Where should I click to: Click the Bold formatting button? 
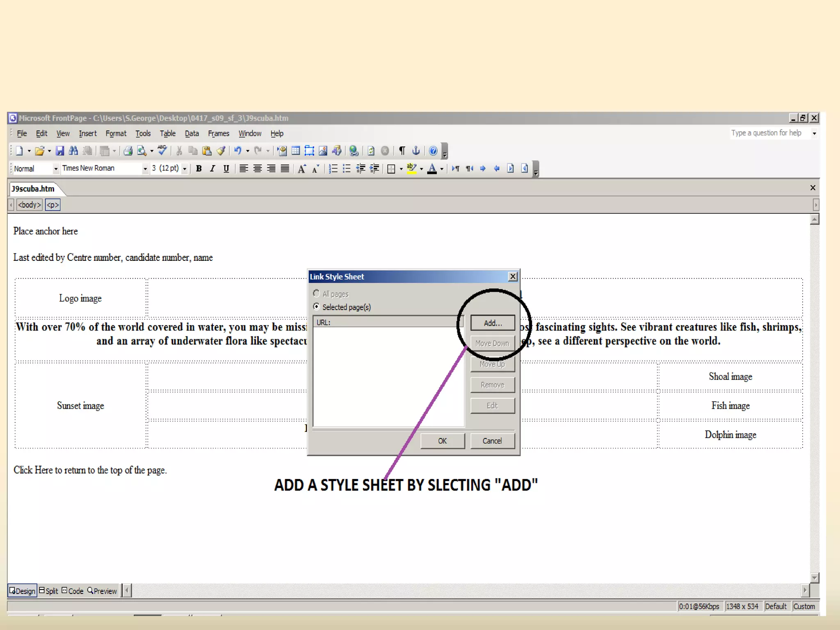click(199, 169)
